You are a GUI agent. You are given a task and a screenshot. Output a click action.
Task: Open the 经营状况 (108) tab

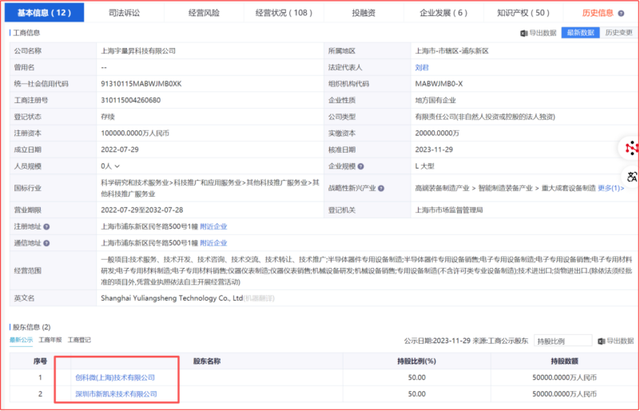pos(284,13)
